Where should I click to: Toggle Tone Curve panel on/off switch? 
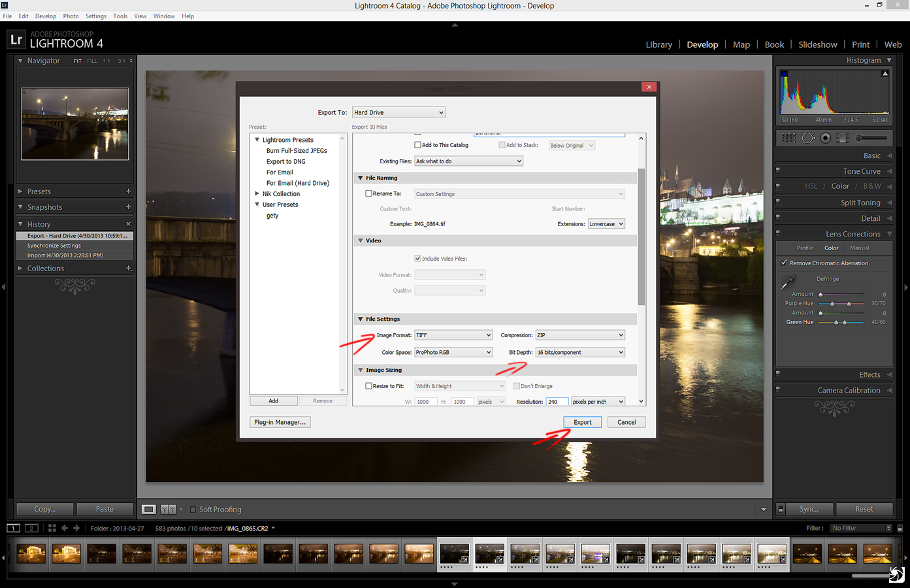click(778, 171)
